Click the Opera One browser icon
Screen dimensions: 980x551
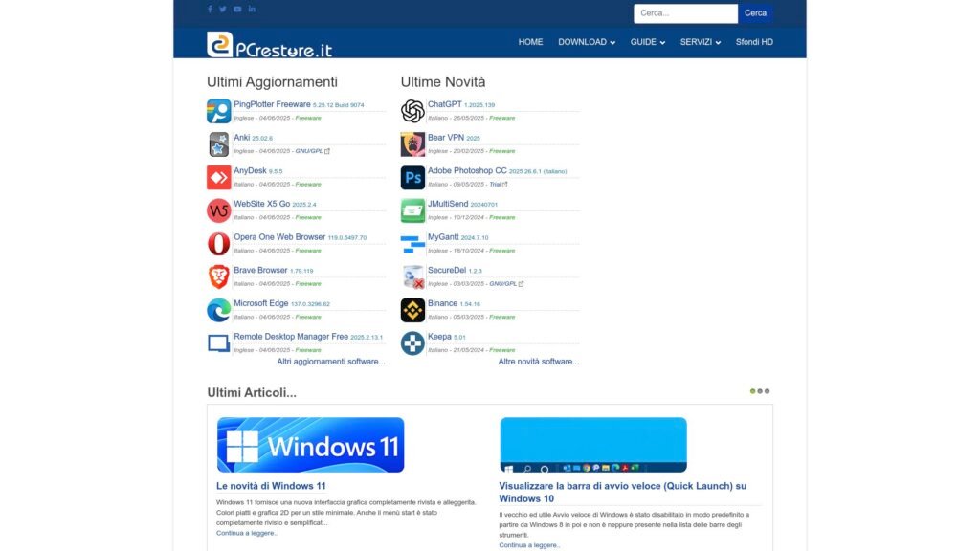pos(219,244)
